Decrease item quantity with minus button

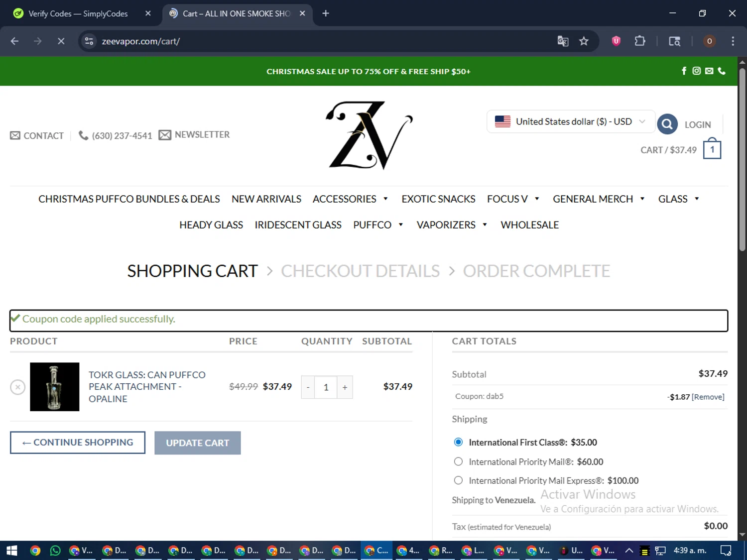(x=308, y=387)
